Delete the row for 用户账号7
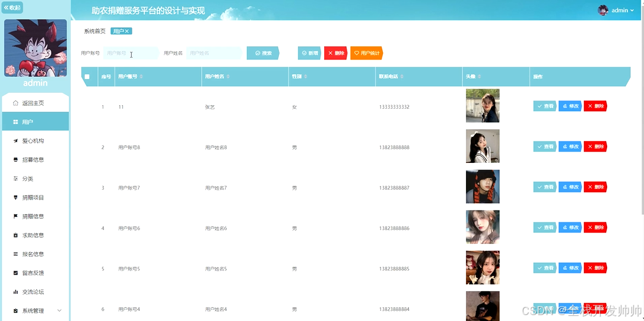The image size is (644, 321). pos(595,187)
